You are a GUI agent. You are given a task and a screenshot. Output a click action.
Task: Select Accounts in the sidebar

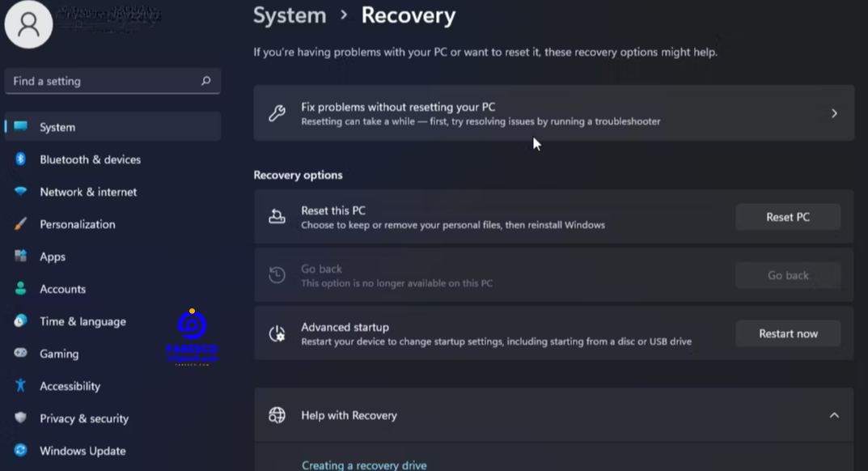[x=113, y=288]
